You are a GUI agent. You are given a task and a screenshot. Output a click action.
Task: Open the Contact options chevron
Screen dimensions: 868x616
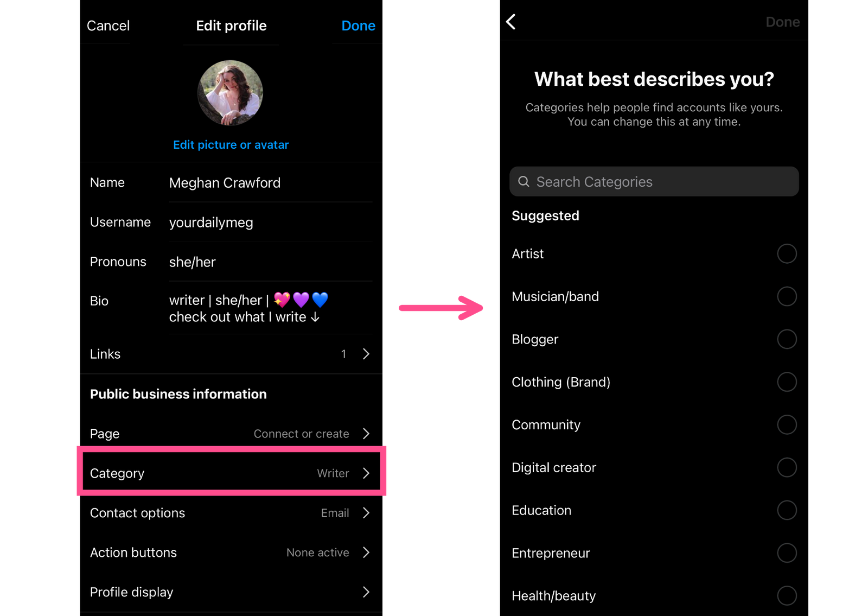367,513
